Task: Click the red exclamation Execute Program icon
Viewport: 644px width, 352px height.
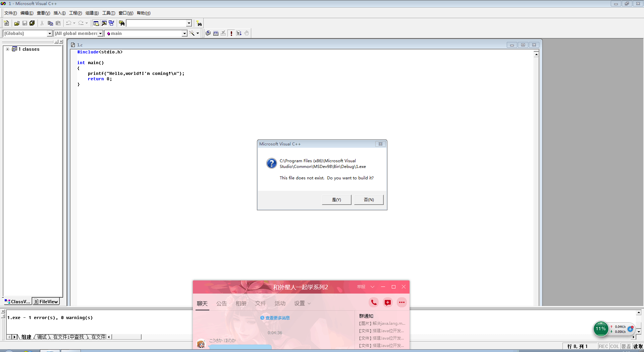Action: tap(231, 33)
